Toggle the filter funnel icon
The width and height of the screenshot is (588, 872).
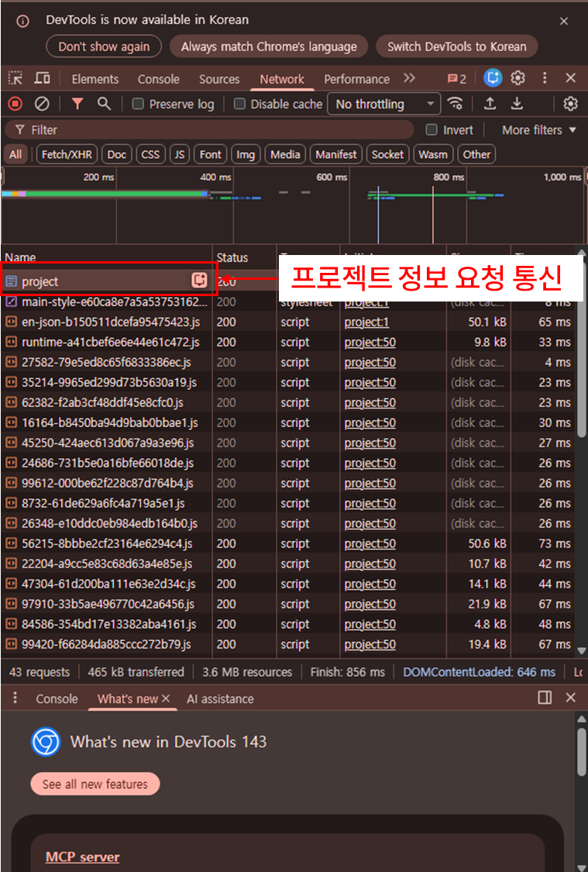(77, 104)
